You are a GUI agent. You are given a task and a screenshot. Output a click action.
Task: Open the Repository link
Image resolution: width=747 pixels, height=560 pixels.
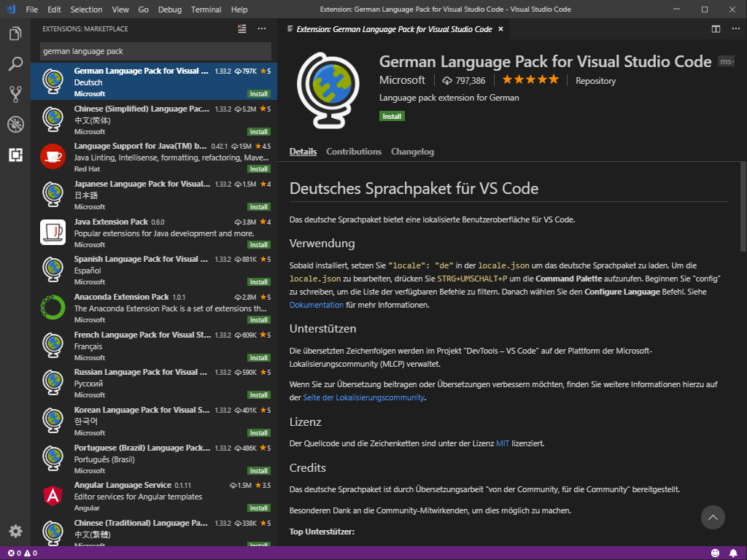pyautogui.click(x=595, y=81)
